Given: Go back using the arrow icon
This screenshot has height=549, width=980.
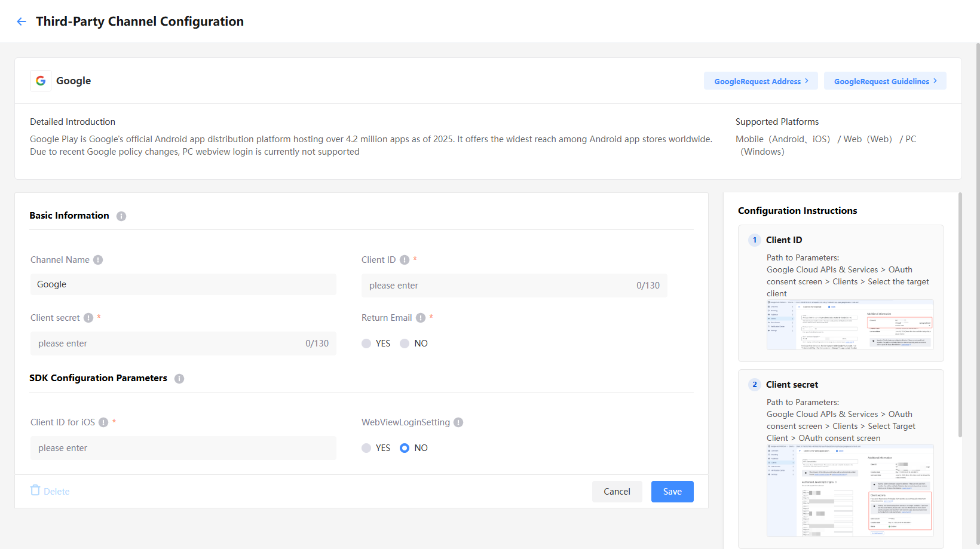Looking at the screenshot, I should click(22, 22).
